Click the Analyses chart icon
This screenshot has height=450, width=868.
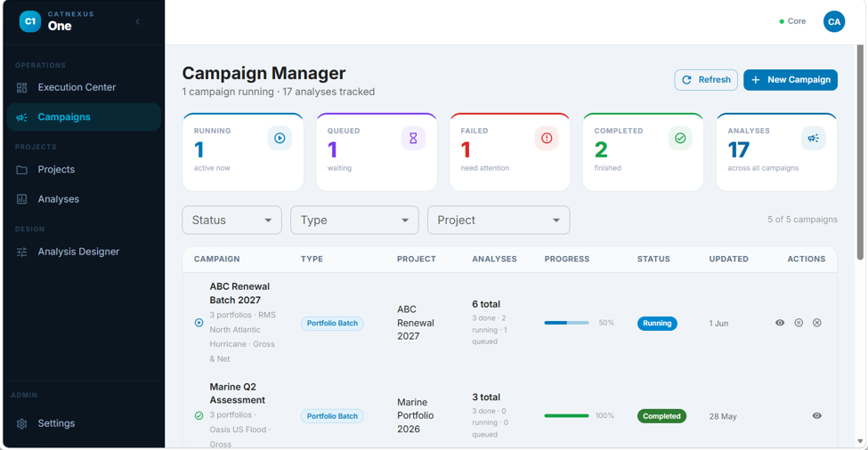coord(21,199)
